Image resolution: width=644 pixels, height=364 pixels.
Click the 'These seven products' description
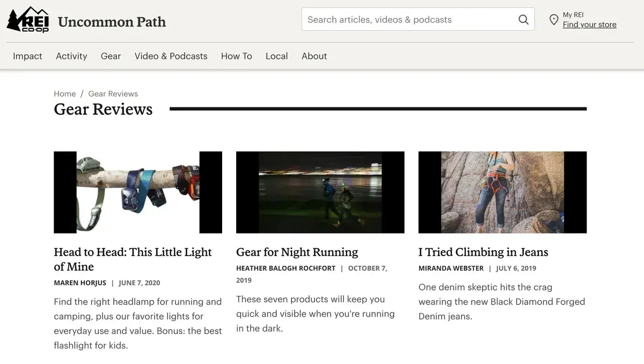click(x=316, y=314)
